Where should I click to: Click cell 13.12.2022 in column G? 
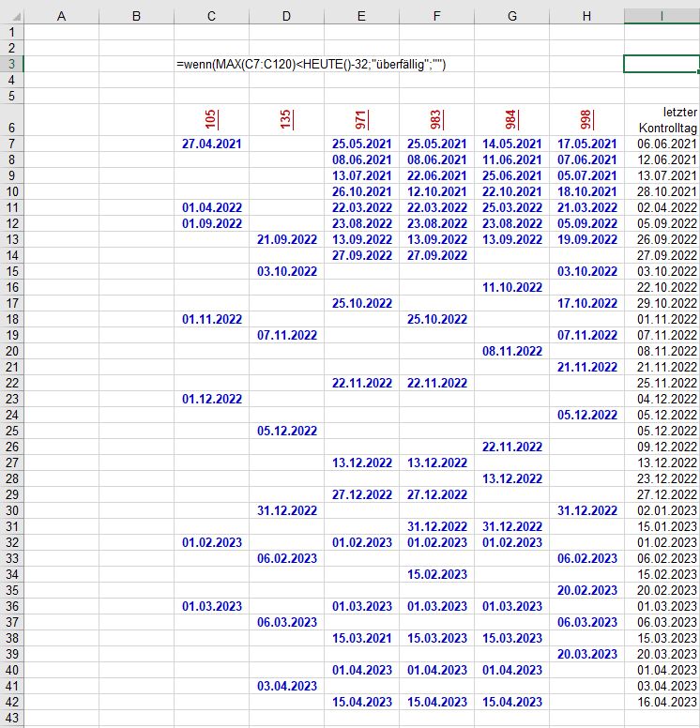point(512,478)
